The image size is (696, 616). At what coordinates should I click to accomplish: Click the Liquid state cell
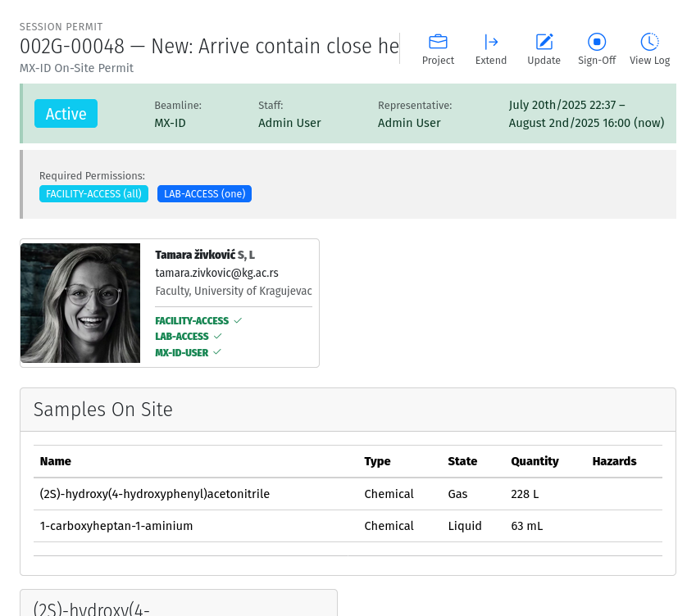click(x=465, y=526)
